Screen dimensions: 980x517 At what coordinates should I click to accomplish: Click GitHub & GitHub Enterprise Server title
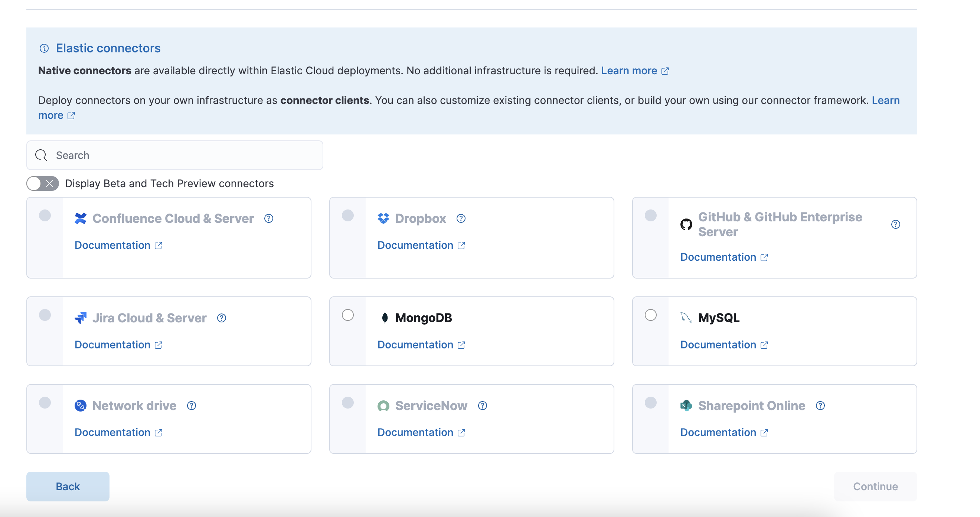click(780, 224)
